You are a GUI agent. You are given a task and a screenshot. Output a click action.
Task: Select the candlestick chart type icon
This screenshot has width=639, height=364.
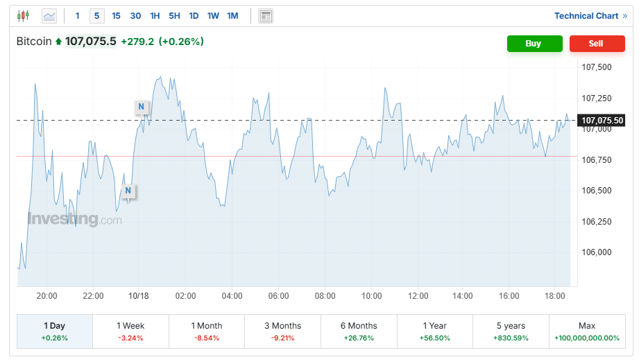click(x=24, y=15)
